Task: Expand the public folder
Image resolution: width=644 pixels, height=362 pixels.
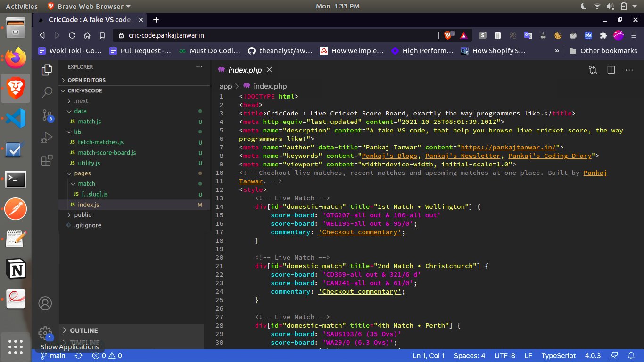Action: coord(83,215)
